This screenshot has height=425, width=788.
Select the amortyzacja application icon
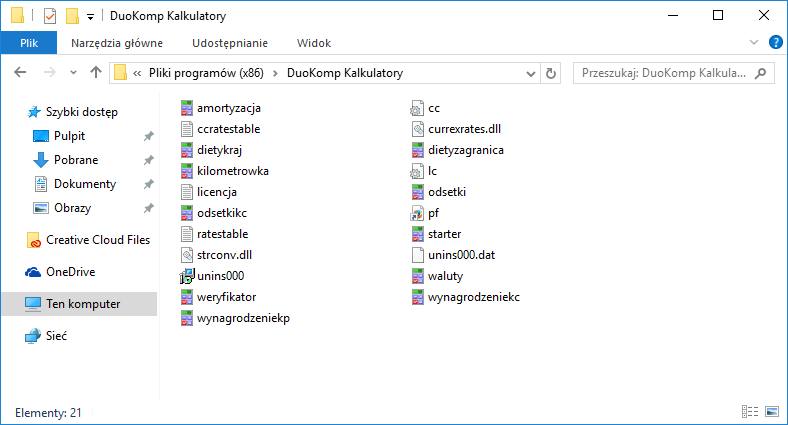click(x=187, y=108)
